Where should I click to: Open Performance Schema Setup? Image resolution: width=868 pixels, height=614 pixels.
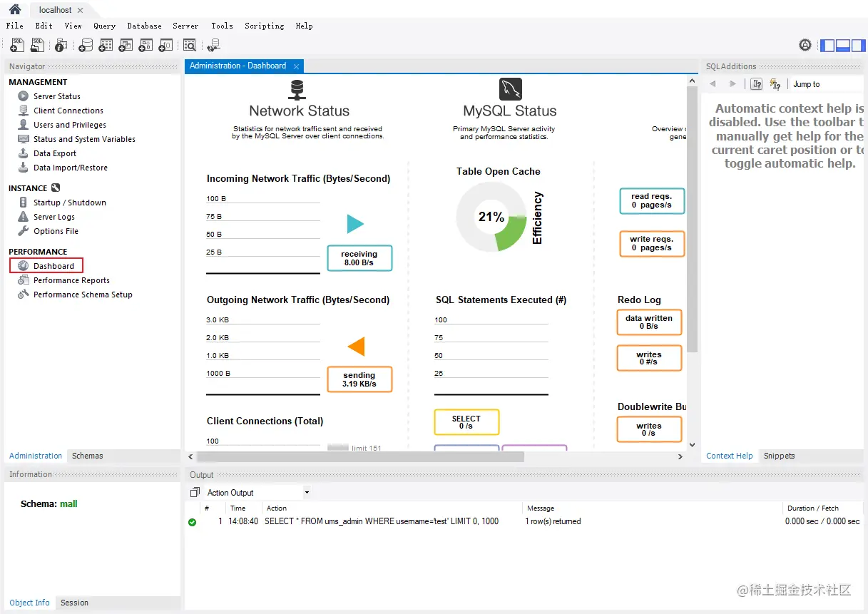tap(83, 295)
